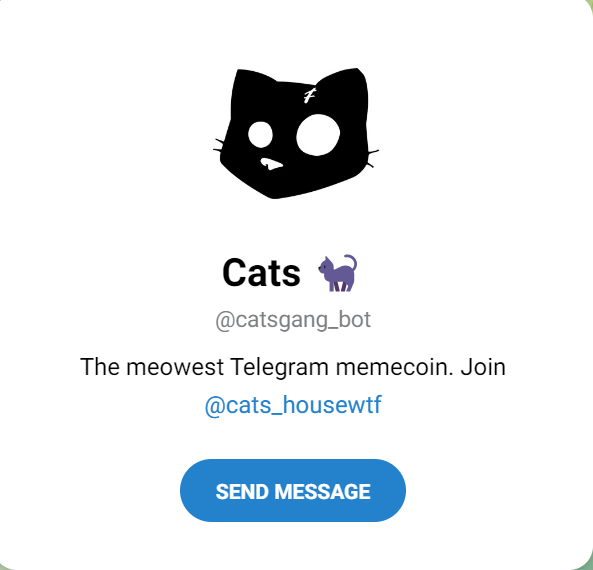The width and height of the screenshot is (593, 570).
Task: Click the black cat profile avatar
Action: pos(296,133)
